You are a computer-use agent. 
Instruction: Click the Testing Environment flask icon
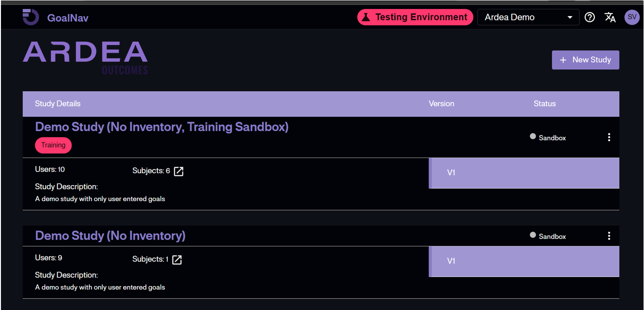coord(366,17)
